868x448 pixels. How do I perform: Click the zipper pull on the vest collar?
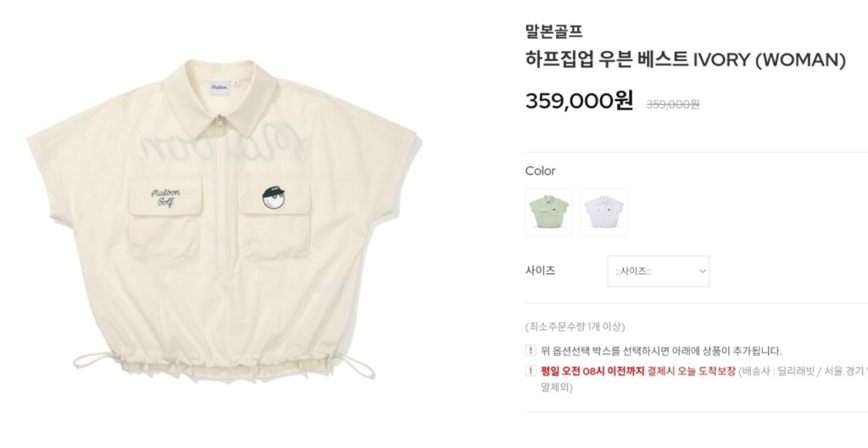(x=221, y=121)
